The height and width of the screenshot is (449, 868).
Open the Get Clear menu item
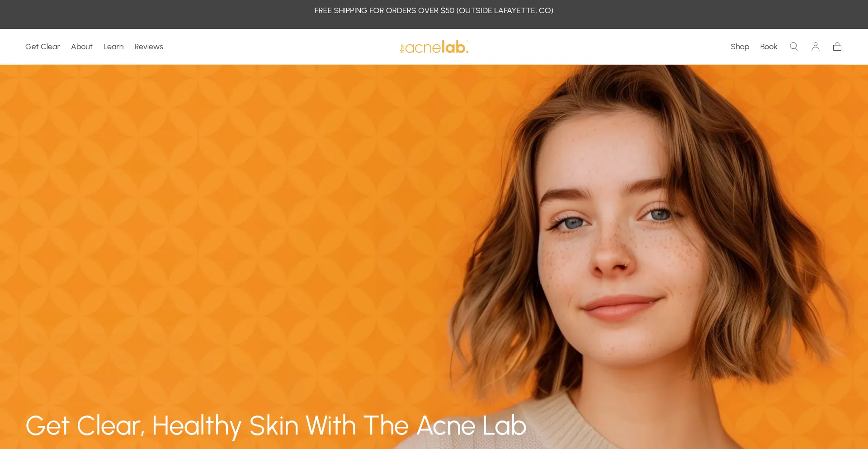42,47
